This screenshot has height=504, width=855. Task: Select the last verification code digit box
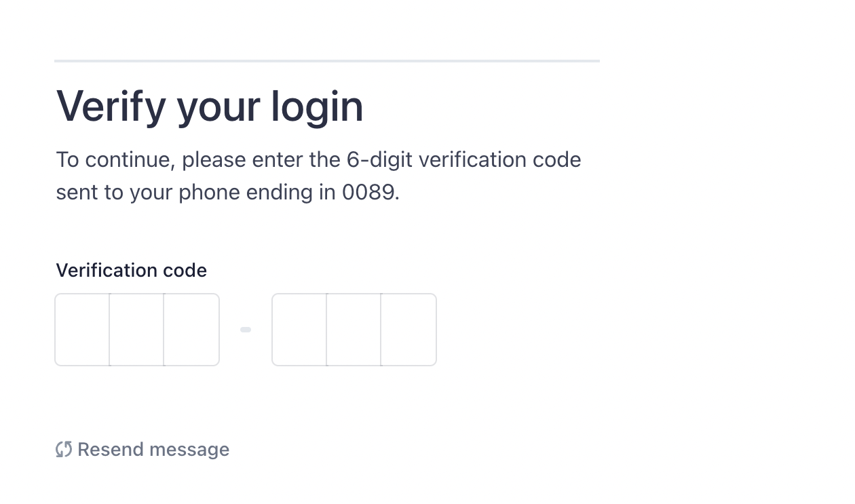[408, 330]
